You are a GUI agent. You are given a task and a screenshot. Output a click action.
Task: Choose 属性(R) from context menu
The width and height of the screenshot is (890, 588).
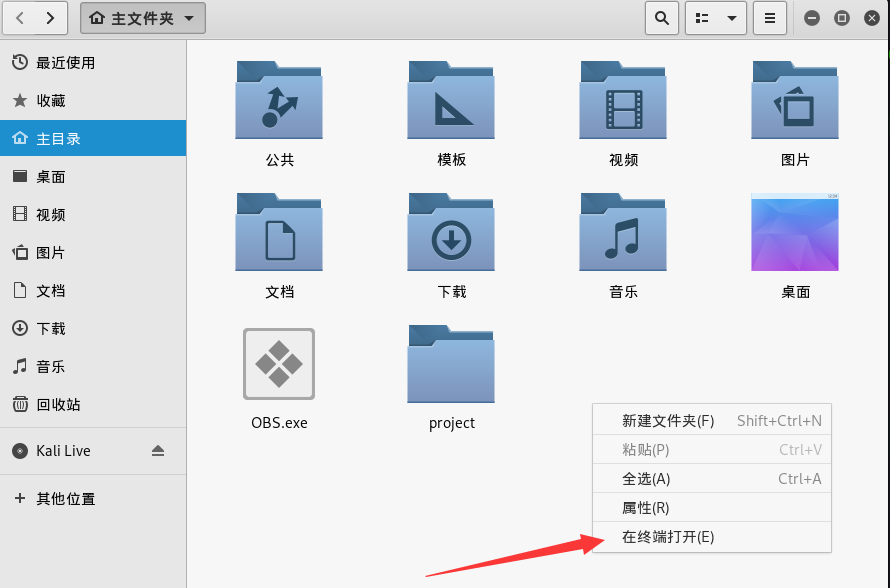coord(712,507)
